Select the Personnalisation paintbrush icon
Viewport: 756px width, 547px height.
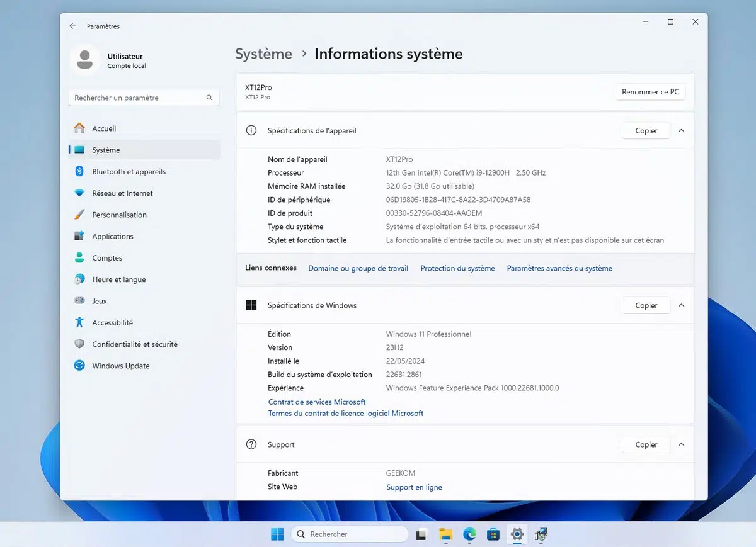click(79, 215)
